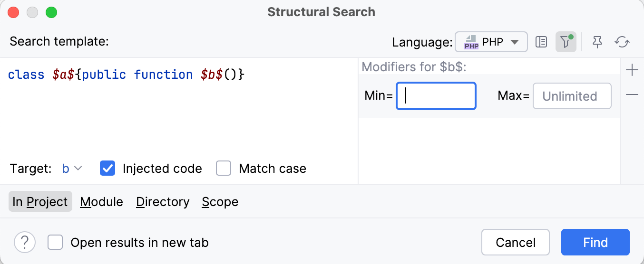Check Open results in new tab
The height and width of the screenshot is (264, 644).
click(55, 243)
